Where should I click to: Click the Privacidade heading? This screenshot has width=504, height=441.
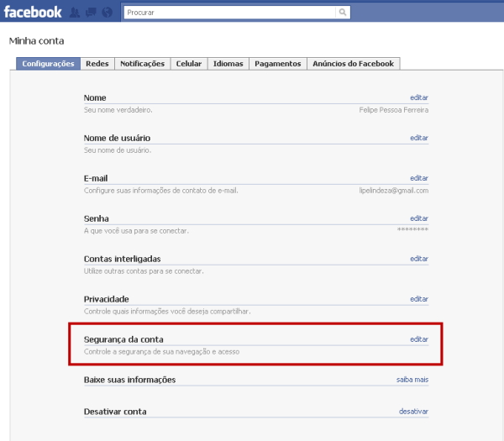coord(106,299)
